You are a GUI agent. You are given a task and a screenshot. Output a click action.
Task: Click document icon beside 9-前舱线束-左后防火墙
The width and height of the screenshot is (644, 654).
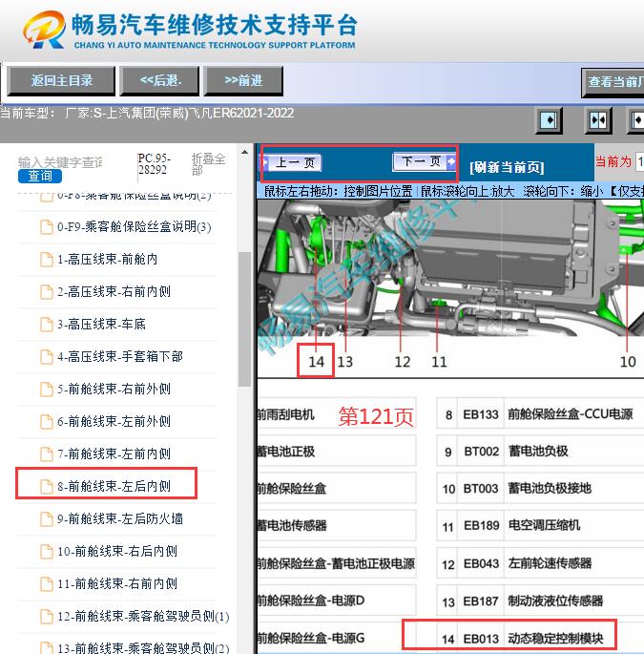pyautogui.click(x=46, y=519)
